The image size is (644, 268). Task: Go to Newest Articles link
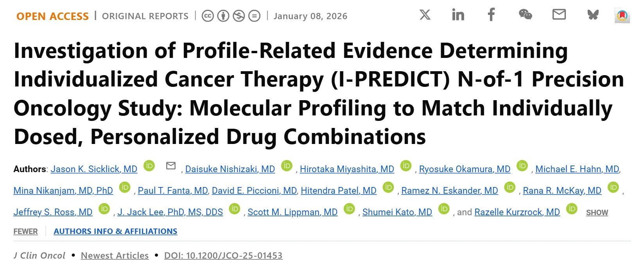pos(115,255)
